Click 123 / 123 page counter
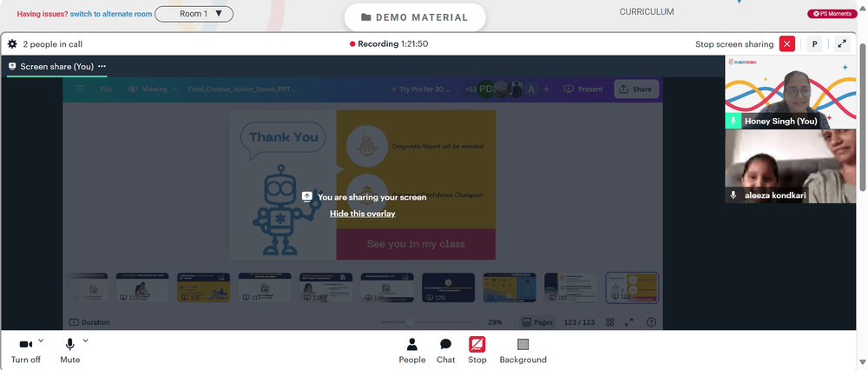The height and width of the screenshot is (370, 868). [579, 322]
